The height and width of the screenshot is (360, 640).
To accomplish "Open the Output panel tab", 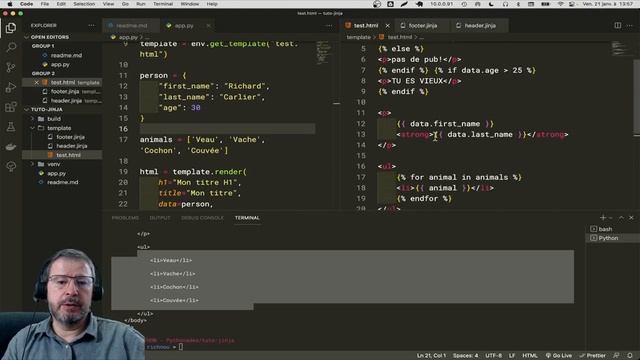I will 160,218.
